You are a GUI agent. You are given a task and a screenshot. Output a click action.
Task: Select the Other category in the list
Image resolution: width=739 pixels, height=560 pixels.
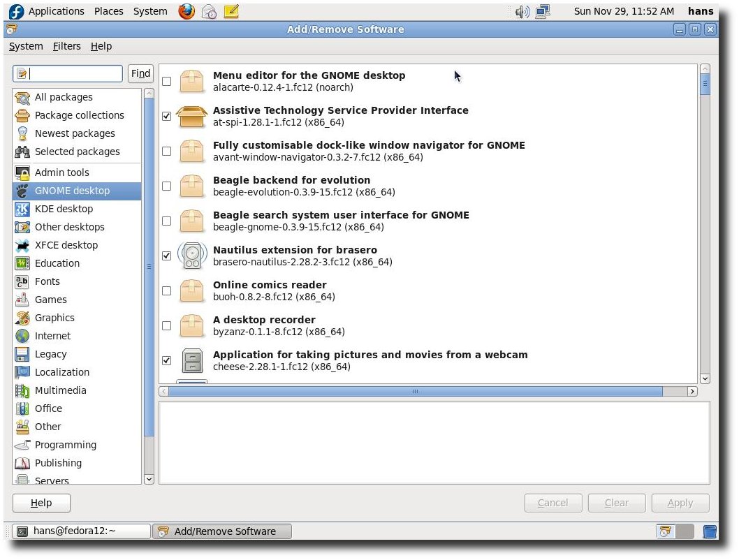77,427
